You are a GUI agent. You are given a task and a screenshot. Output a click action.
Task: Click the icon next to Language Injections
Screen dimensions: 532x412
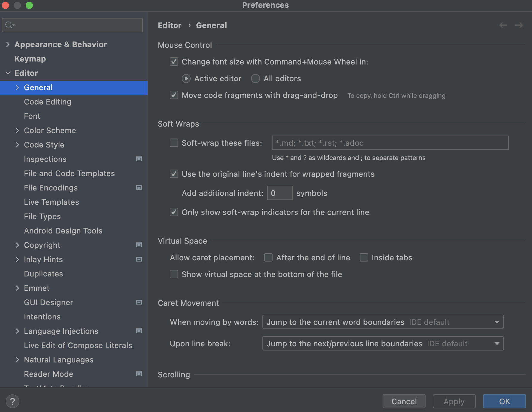coord(139,331)
